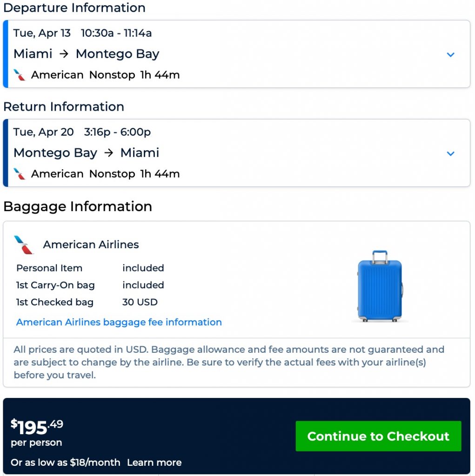
Task: Click American logo in departure flight card
Action: 20,75
